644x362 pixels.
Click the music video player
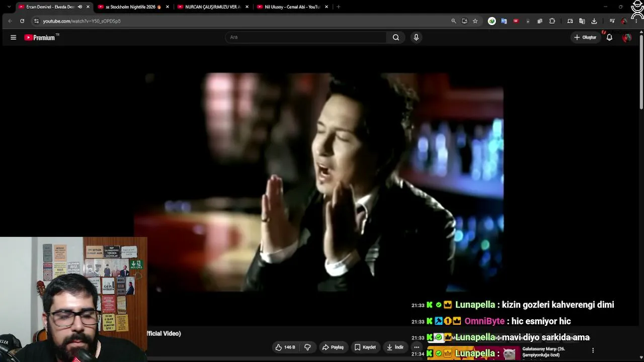pos(319,182)
